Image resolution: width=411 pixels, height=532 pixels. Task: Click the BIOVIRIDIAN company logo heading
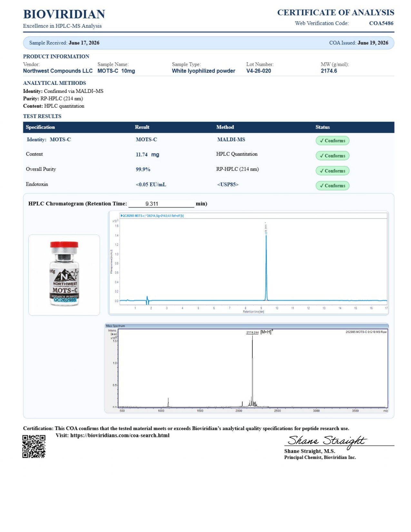(x=64, y=15)
